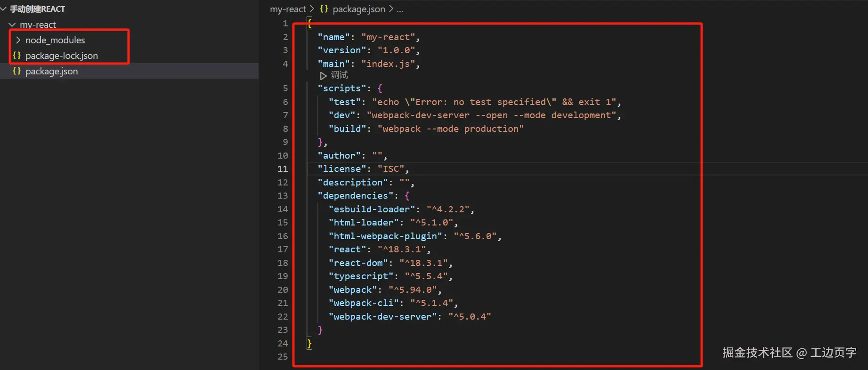The image size is (868, 370).
Task: Click the "test" script key
Action: (x=345, y=102)
